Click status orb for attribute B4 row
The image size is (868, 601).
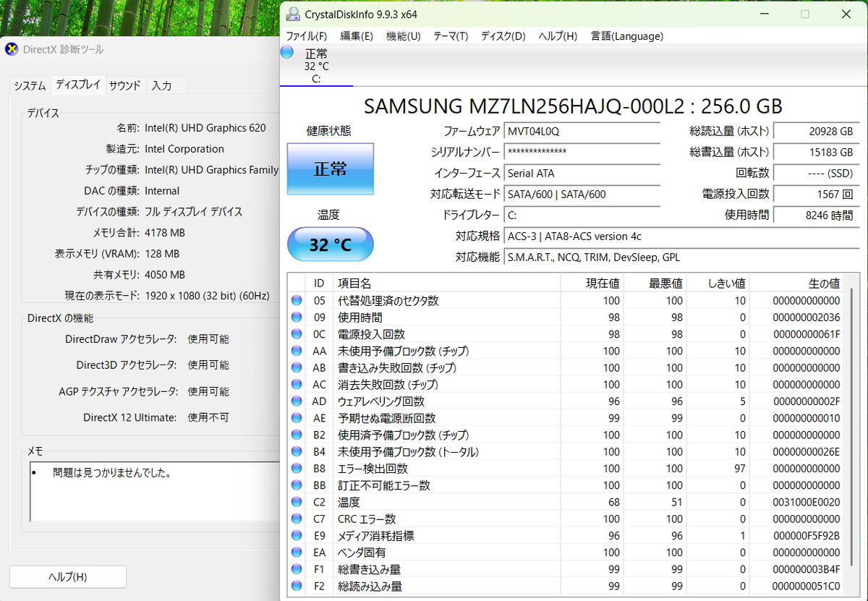click(x=297, y=452)
